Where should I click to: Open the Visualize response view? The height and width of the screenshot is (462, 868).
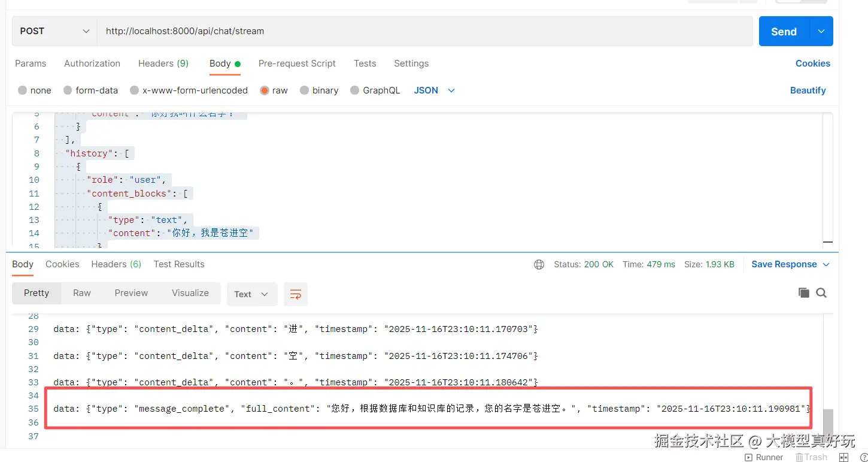tap(190, 293)
